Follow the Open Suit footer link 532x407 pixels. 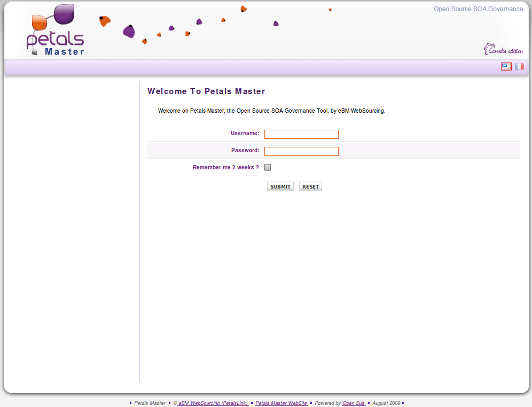click(x=354, y=403)
